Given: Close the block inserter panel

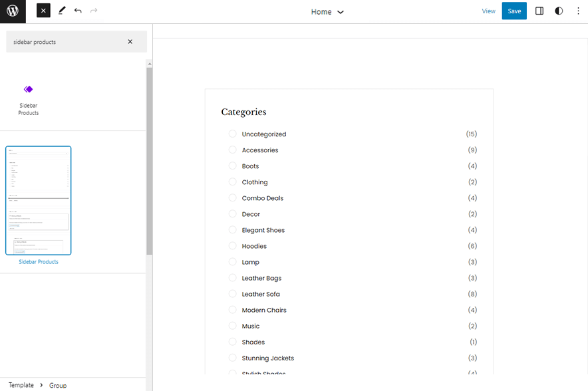Looking at the screenshot, I should tap(43, 11).
